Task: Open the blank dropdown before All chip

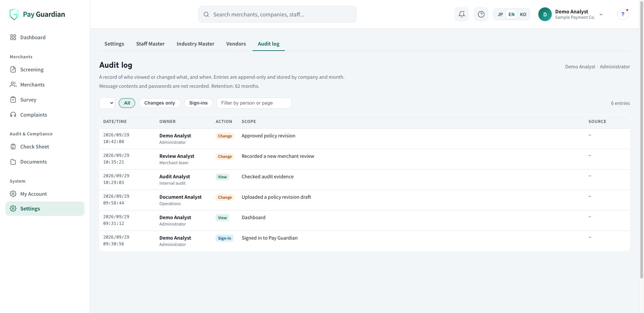Action: click(x=107, y=103)
